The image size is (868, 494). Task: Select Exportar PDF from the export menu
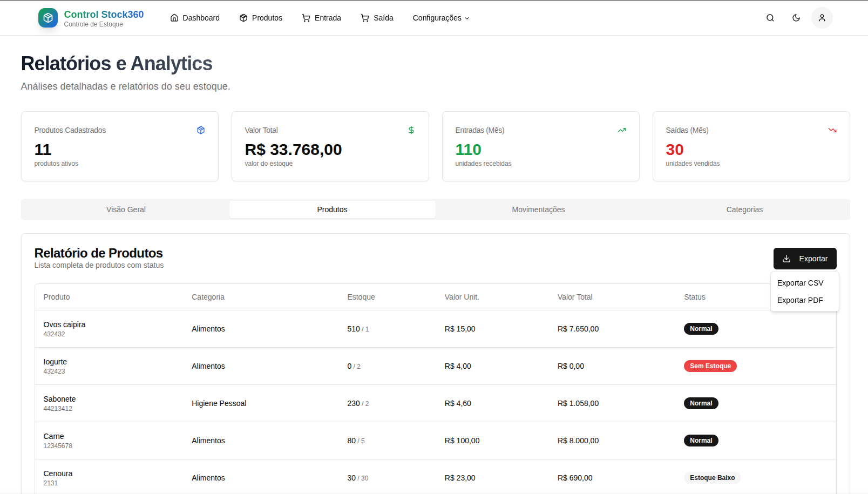[x=800, y=300]
